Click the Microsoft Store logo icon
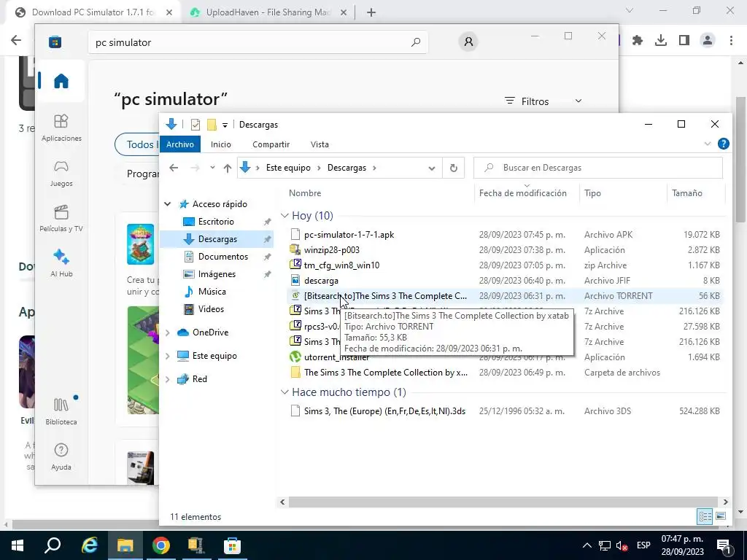Image resolution: width=747 pixels, height=560 pixels. (x=55, y=42)
